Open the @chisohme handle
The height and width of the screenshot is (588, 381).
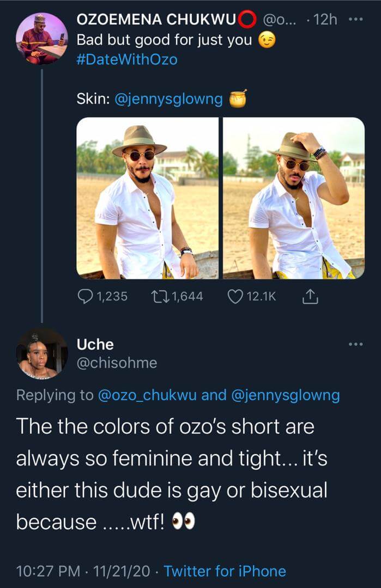[x=117, y=363]
